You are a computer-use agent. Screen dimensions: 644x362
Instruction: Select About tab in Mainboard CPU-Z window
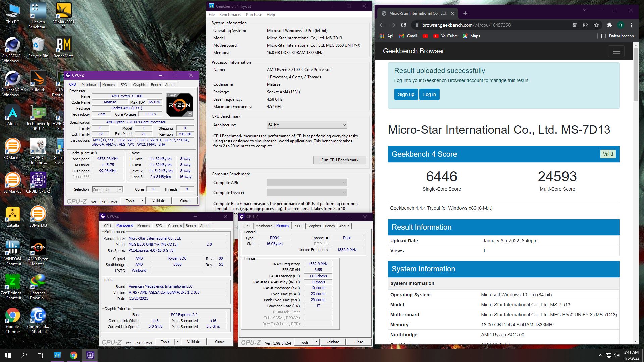[205, 226]
